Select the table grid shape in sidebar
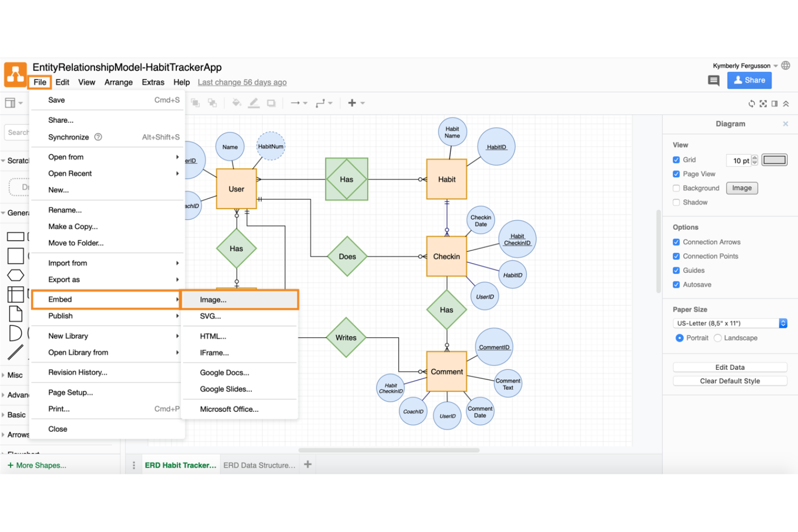The width and height of the screenshot is (798, 532). [x=15, y=294]
